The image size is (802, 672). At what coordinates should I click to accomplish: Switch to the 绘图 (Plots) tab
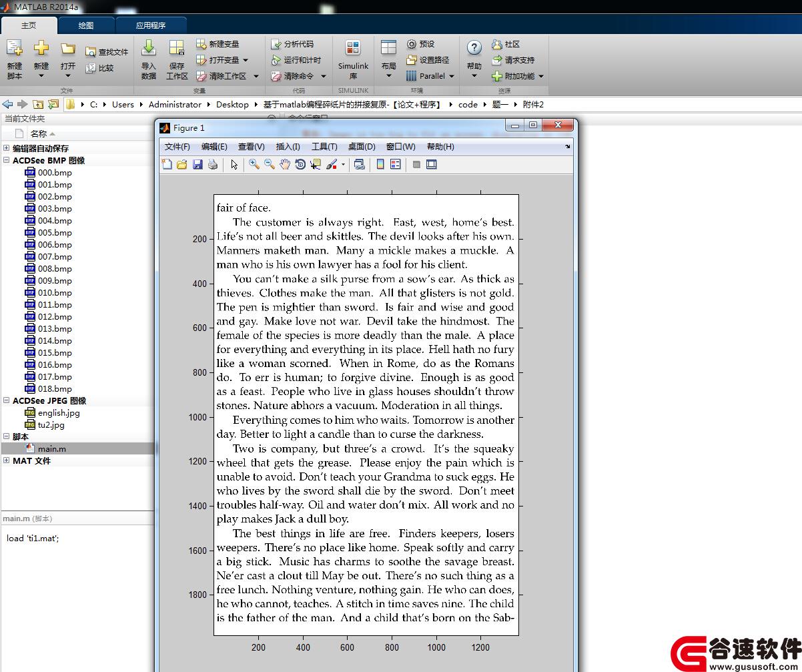pyautogui.click(x=86, y=25)
